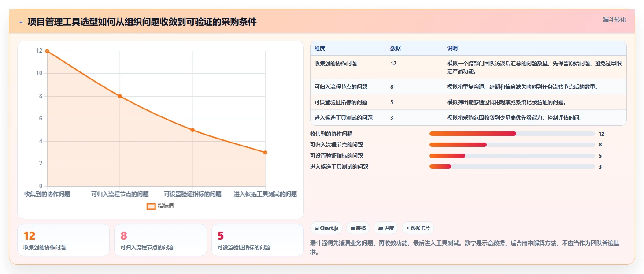Image resolution: width=644 pixels, height=274 pixels.
Task: Click the y-axis tick label 2
Action: coord(41,164)
